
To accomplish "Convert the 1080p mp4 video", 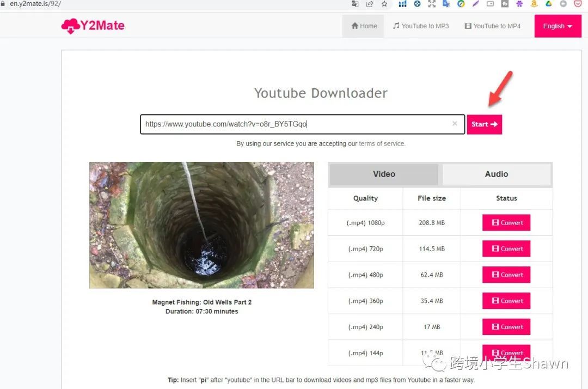I will coord(506,222).
